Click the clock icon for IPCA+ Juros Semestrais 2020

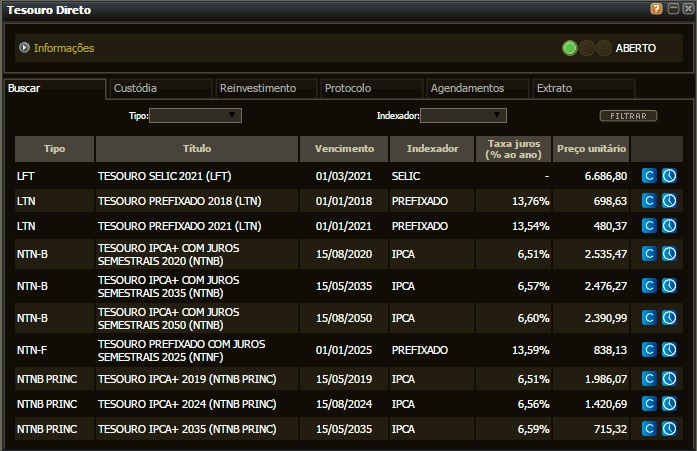(x=669, y=254)
